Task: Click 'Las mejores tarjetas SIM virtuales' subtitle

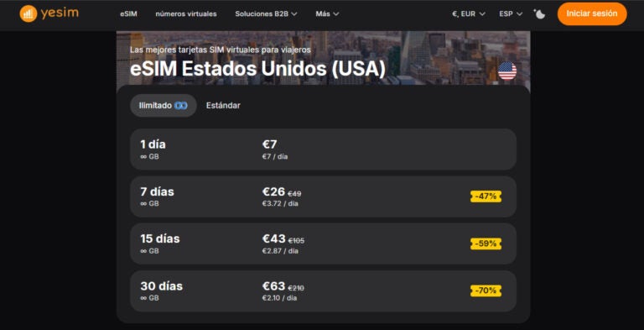Action: click(221, 50)
